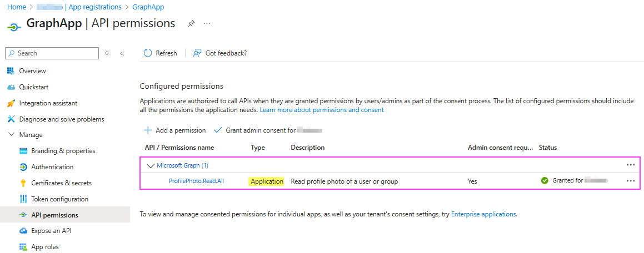Open ProfilePhoto.Read.All row ellipsis menu
This screenshot has width=644, height=253.
click(x=631, y=180)
